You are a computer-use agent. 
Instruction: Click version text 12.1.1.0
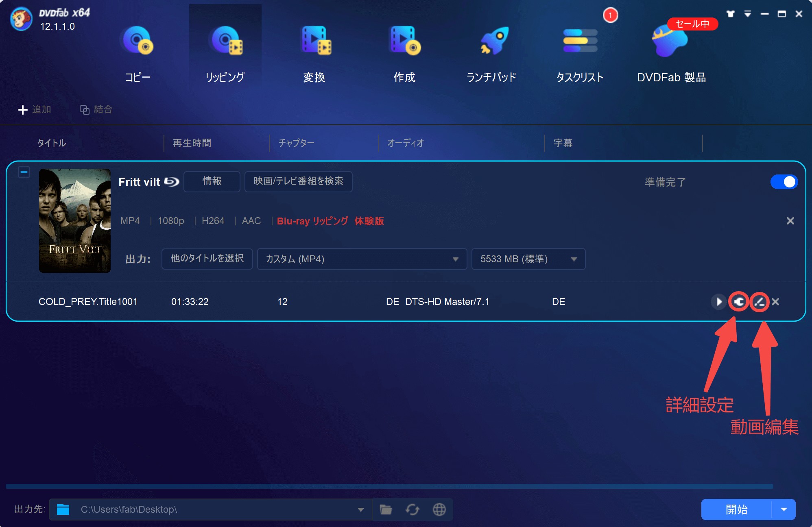(57, 26)
